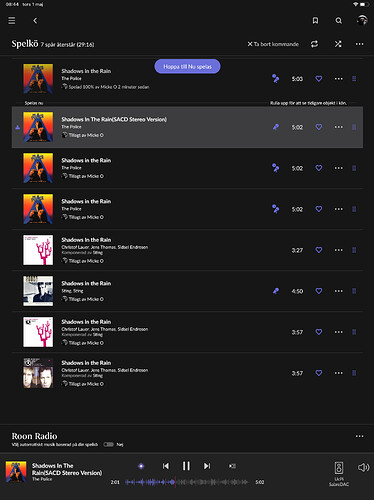The width and height of the screenshot is (374, 500).
Task: Open Roon Radio more options menu
Action: pos(359,436)
